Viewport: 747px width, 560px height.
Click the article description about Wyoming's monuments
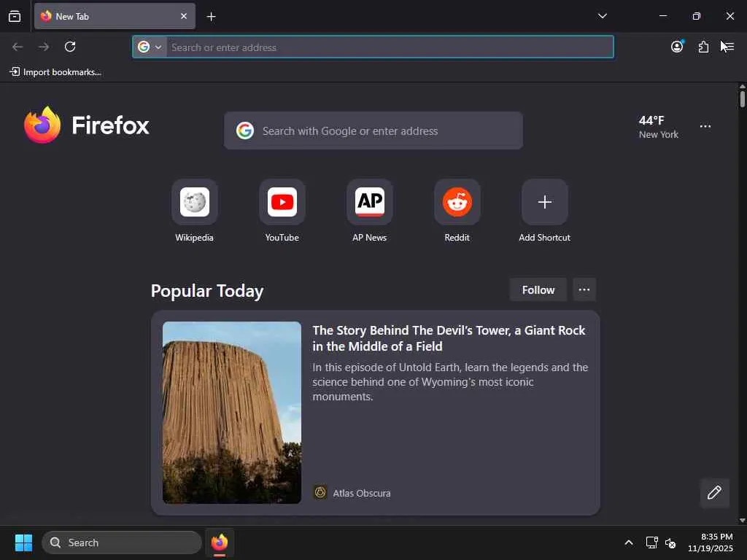(x=450, y=382)
